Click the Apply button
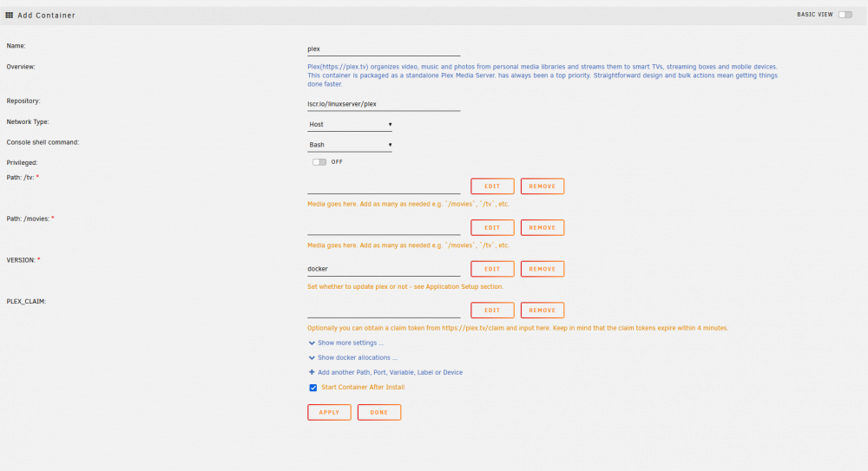This screenshot has height=471, width=868. (329, 412)
